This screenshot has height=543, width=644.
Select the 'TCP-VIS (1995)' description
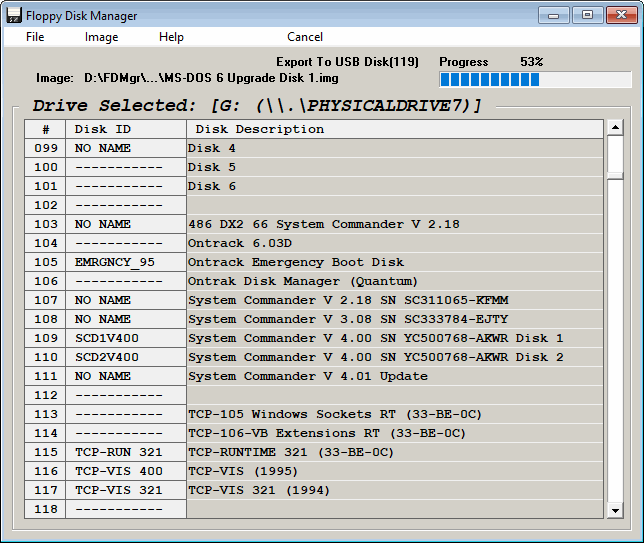395,471
